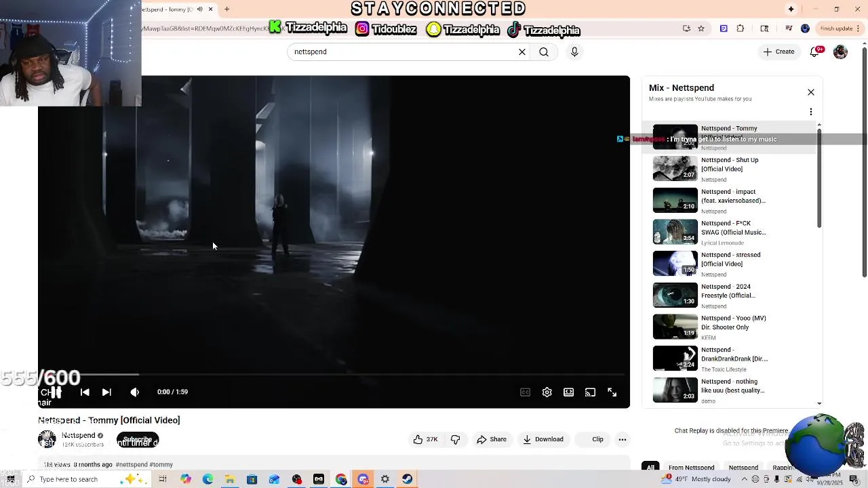Screen dimensions: 868x488
Task: Toggle closed captions on the player
Action: 525,392
